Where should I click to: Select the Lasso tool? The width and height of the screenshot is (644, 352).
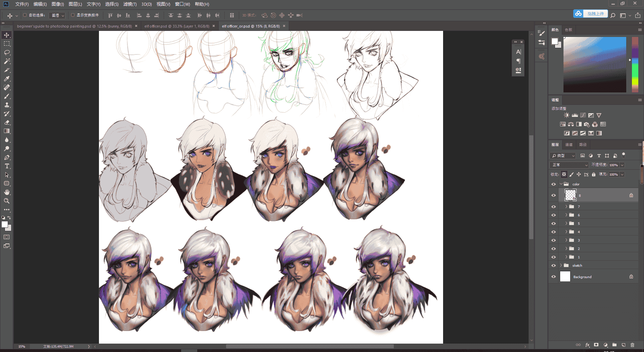coord(7,52)
